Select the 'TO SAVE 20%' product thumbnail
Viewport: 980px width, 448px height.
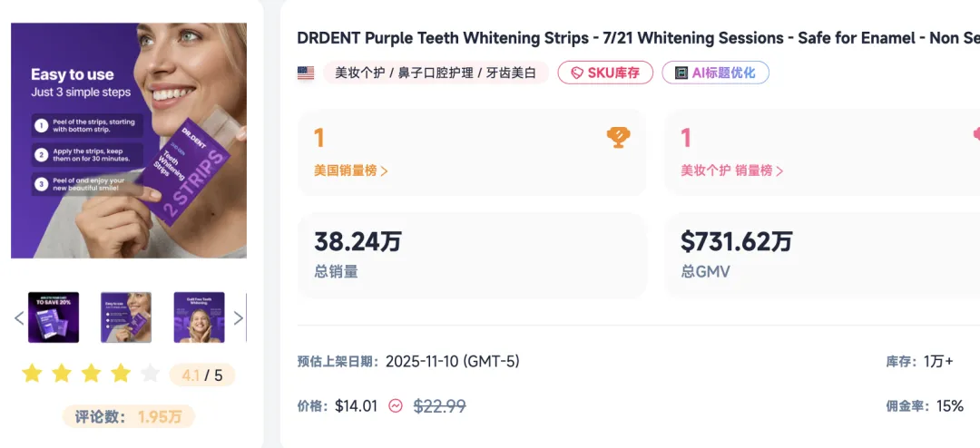coord(54,317)
